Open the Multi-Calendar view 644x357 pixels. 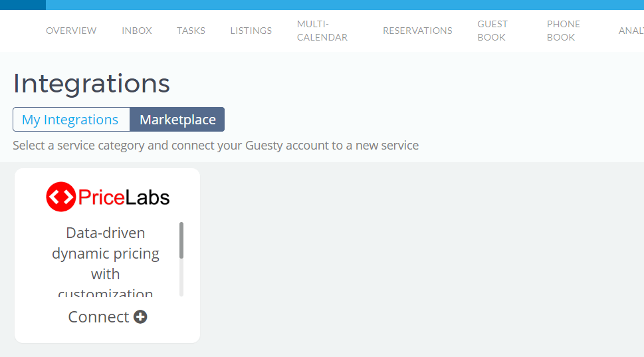322,31
